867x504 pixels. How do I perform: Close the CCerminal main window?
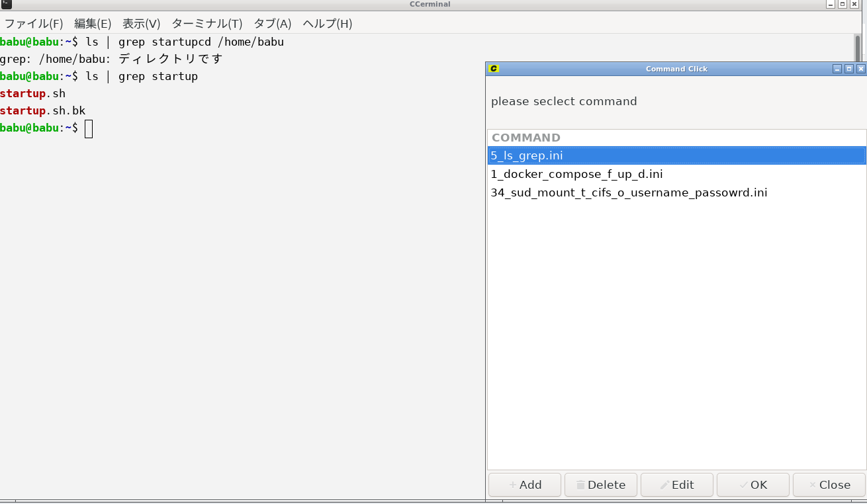[x=854, y=4]
